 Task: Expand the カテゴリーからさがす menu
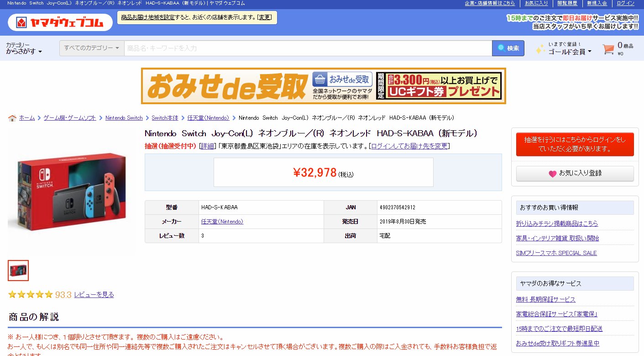pyautogui.click(x=24, y=48)
